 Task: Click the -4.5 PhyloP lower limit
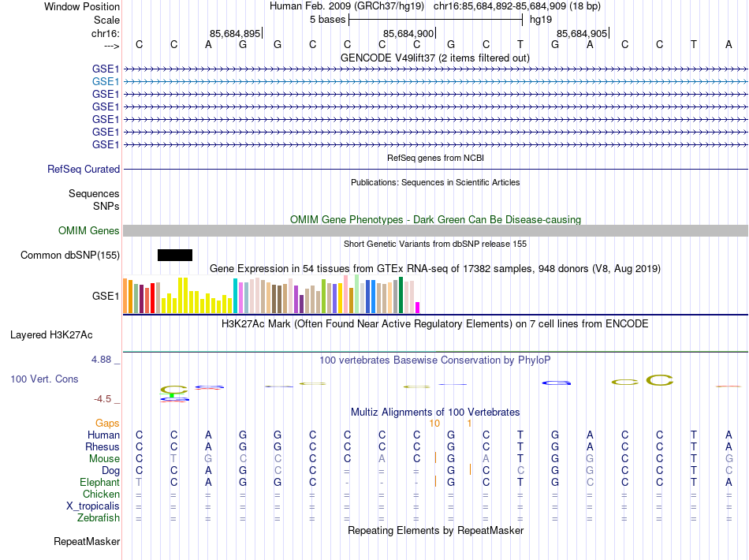click(x=102, y=399)
